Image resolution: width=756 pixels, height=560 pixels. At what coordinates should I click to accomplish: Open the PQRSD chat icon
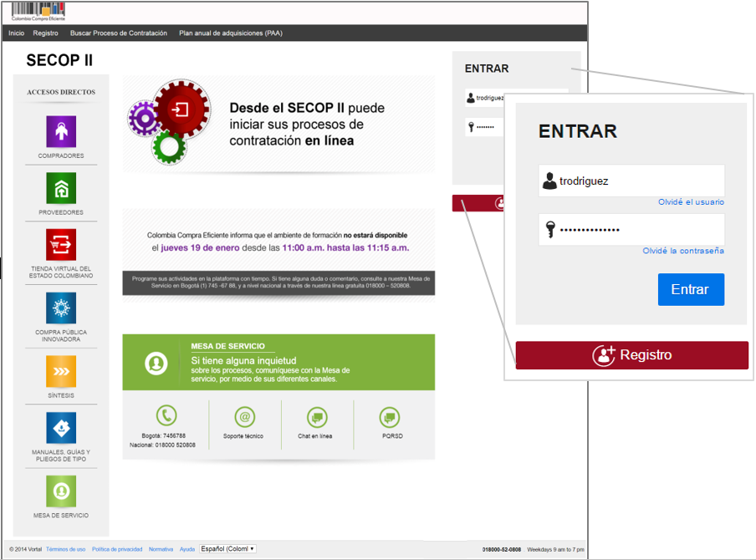390,417
